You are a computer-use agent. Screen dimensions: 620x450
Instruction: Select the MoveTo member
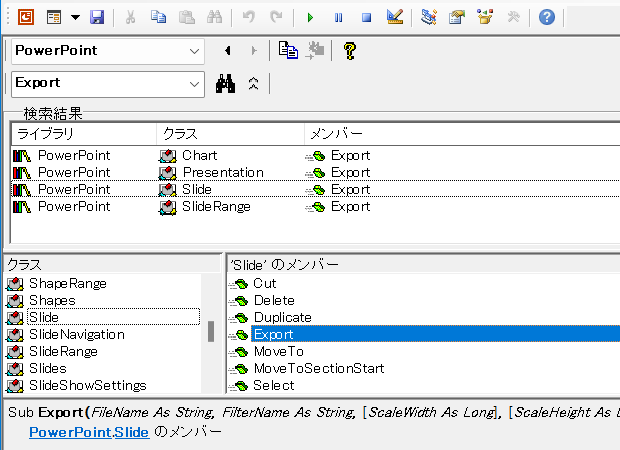279,352
